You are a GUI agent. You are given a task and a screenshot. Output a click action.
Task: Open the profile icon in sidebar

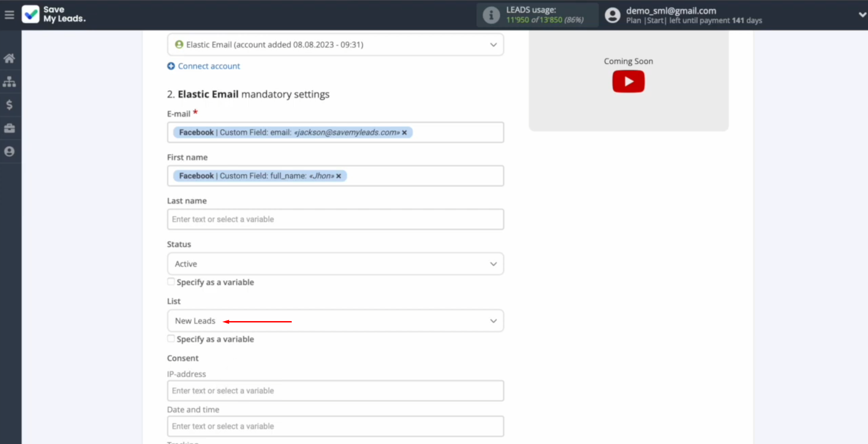coord(9,151)
